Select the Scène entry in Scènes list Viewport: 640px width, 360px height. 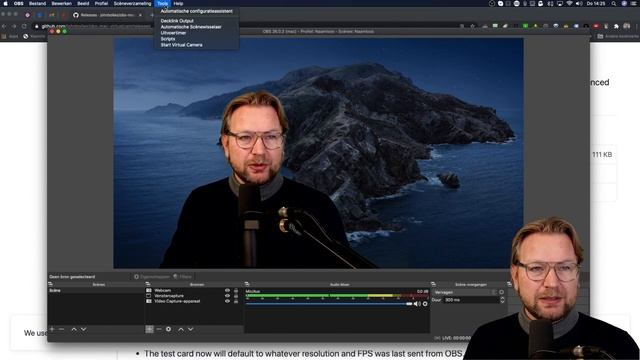tap(96, 290)
